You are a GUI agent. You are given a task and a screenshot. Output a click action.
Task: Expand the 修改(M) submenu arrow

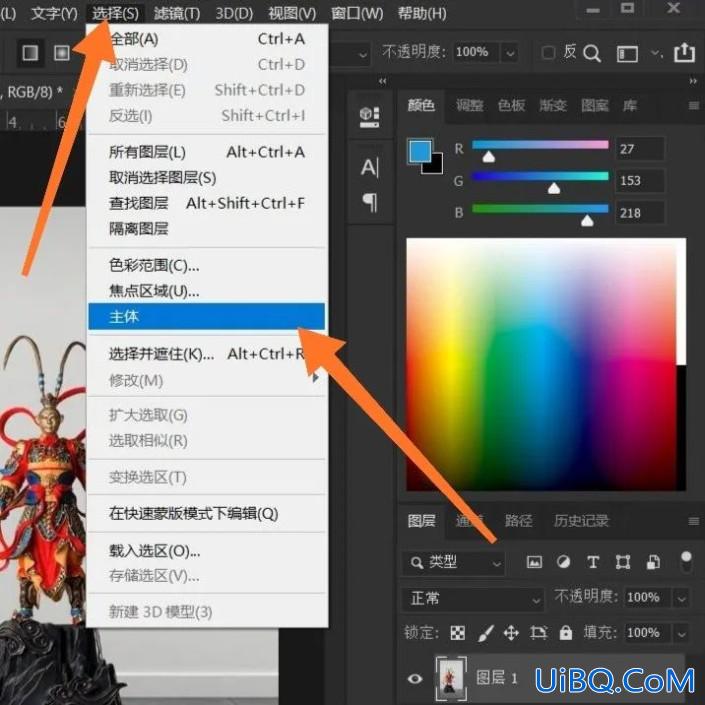pyautogui.click(x=316, y=379)
